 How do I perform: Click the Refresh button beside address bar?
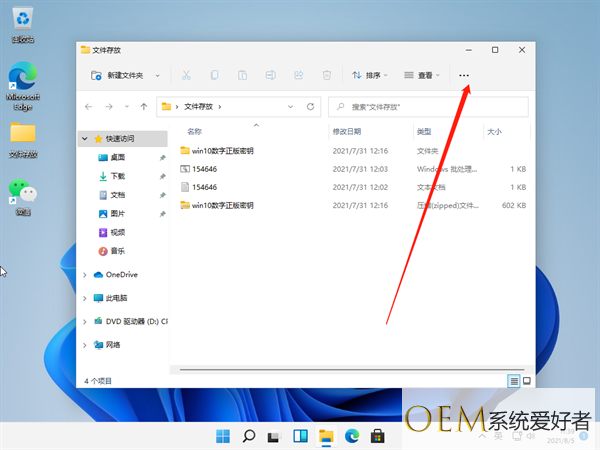(311, 106)
